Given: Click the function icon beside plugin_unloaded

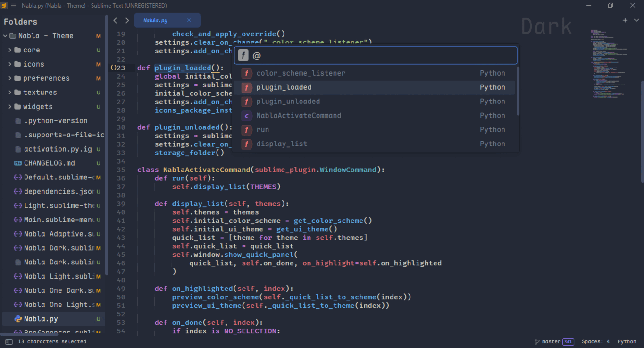Looking at the screenshot, I should (x=246, y=102).
